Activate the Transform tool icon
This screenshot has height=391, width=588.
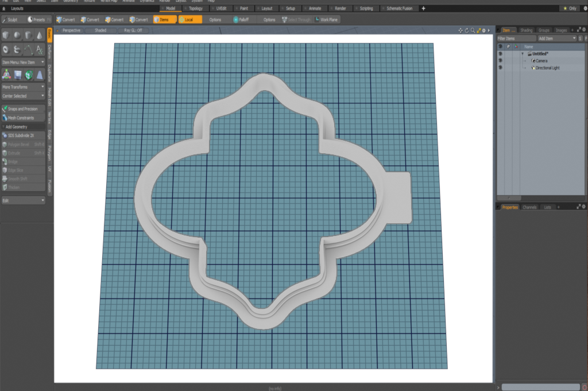[x=6, y=74]
